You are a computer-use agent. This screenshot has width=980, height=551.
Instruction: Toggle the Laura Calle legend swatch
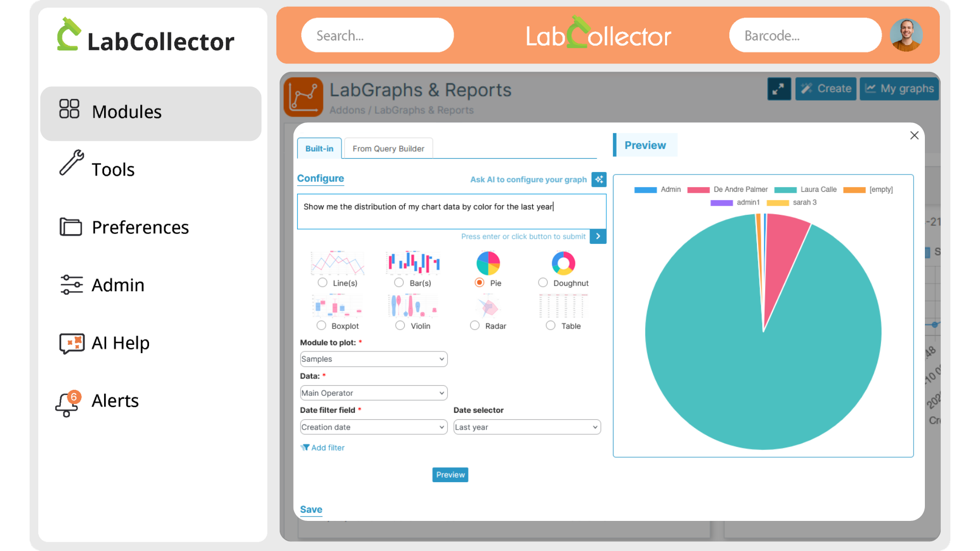786,190
